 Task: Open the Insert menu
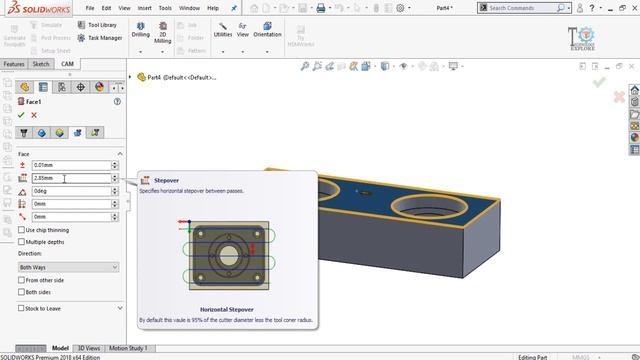coord(144,8)
